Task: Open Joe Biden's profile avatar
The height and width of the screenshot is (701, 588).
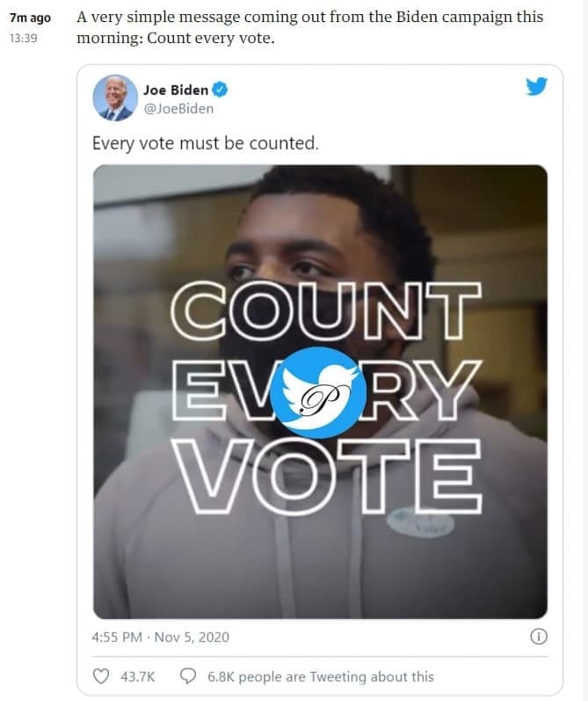Action: point(114,98)
